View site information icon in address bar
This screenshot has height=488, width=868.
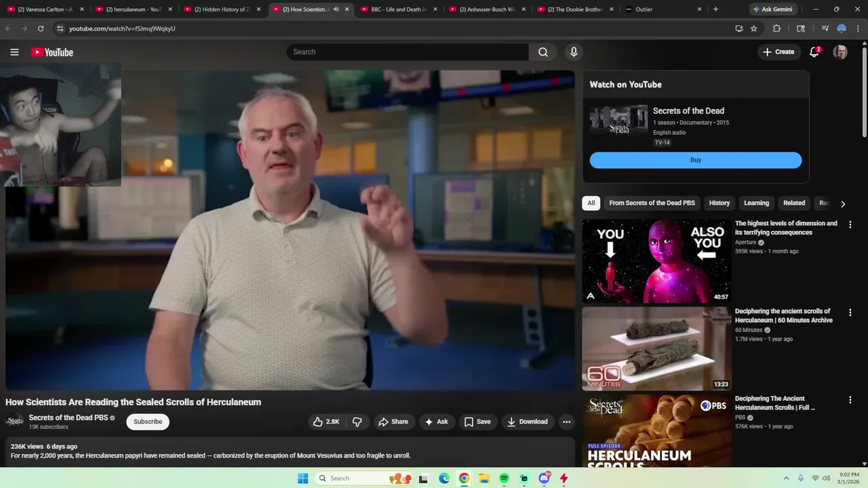60,28
